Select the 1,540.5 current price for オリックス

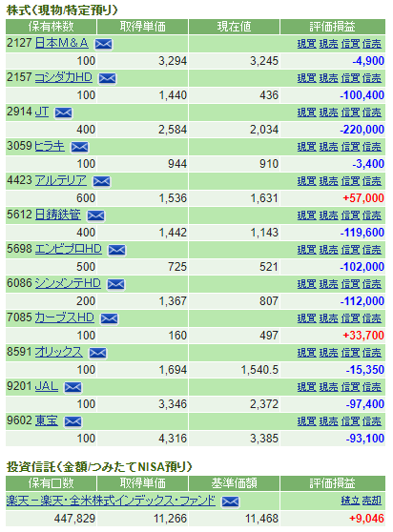point(260,370)
